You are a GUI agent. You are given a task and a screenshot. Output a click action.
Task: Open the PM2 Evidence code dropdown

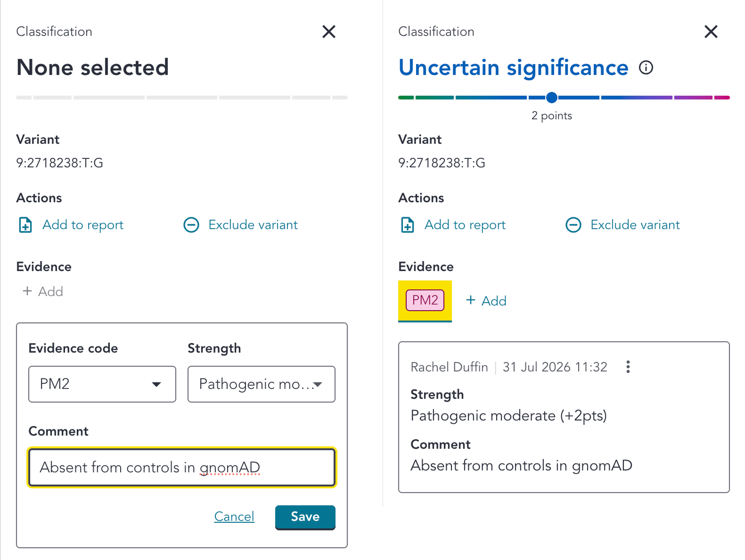coord(102,384)
